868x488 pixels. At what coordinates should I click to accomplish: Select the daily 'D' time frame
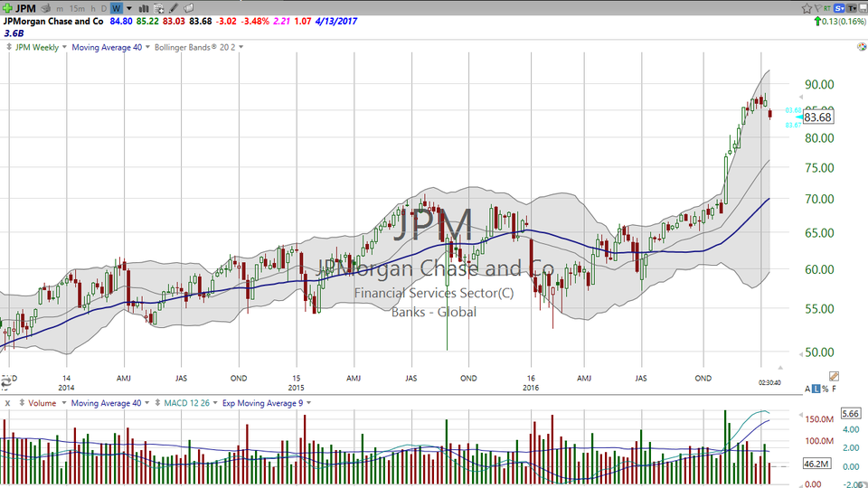click(103, 8)
